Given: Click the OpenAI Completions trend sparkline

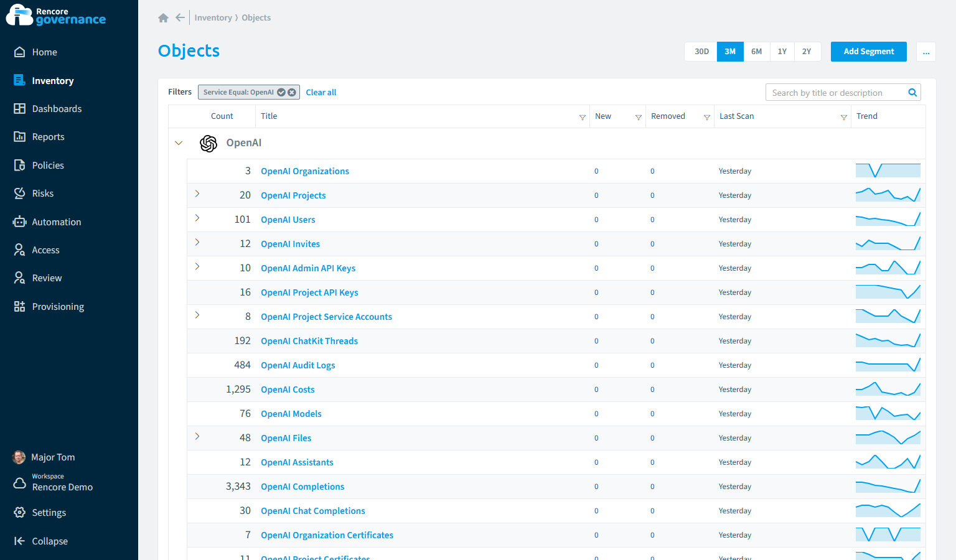Looking at the screenshot, I should (888, 486).
